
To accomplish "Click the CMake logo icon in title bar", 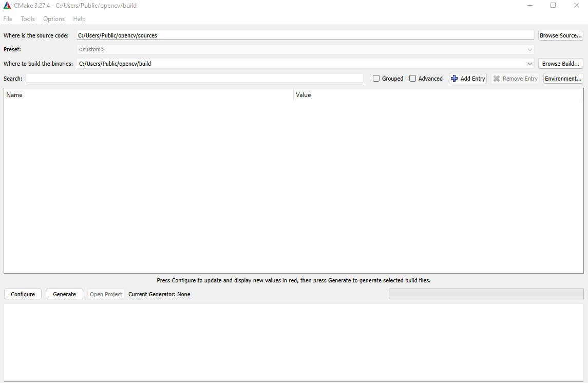I will click(x=7, y=6).
